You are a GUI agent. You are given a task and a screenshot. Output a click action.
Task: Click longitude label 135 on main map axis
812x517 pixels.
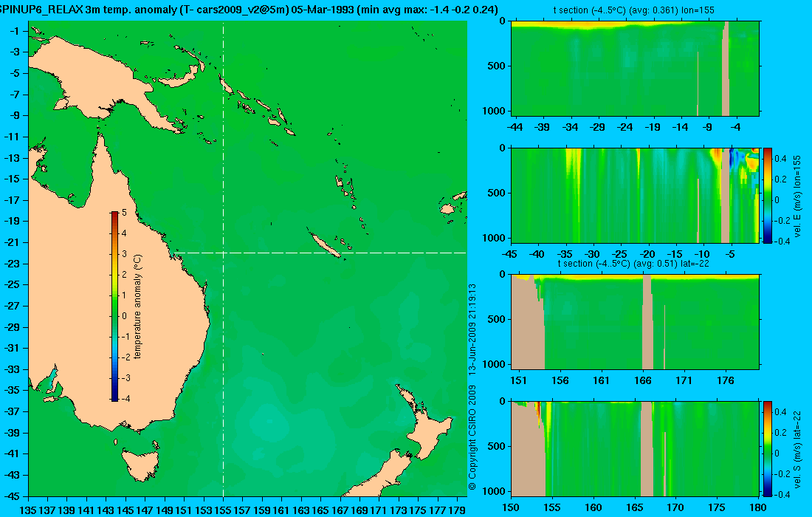[x=27, y=510]
